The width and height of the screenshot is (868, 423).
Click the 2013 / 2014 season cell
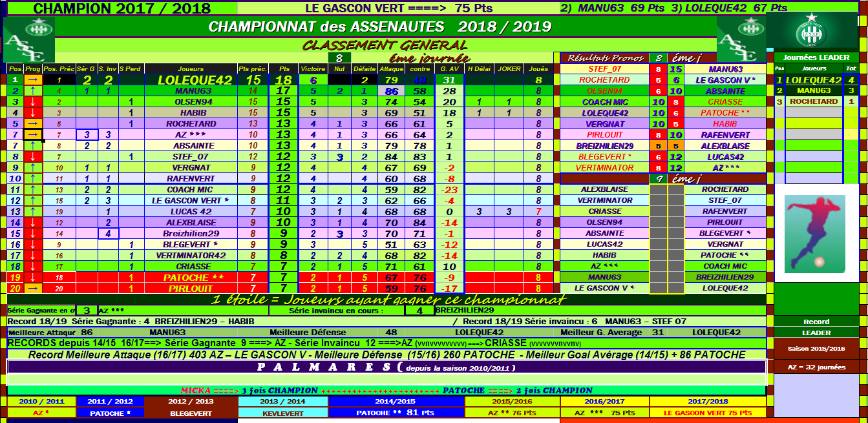(283, 401)
